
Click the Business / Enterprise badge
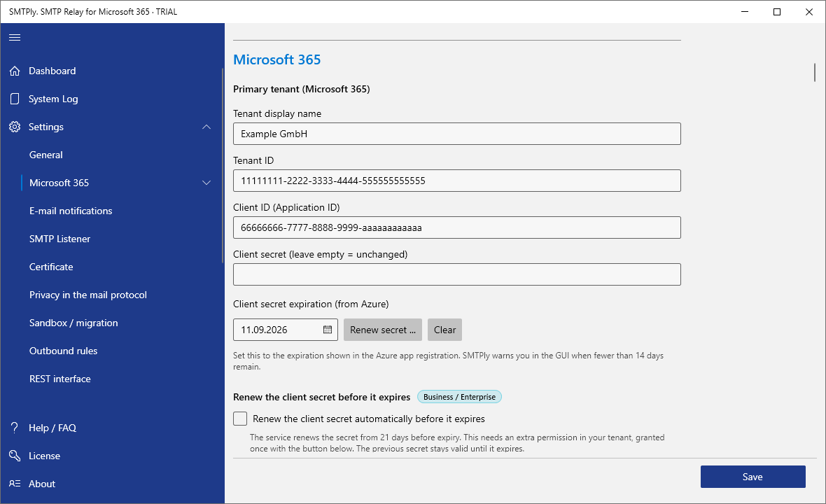pos(459,397)
